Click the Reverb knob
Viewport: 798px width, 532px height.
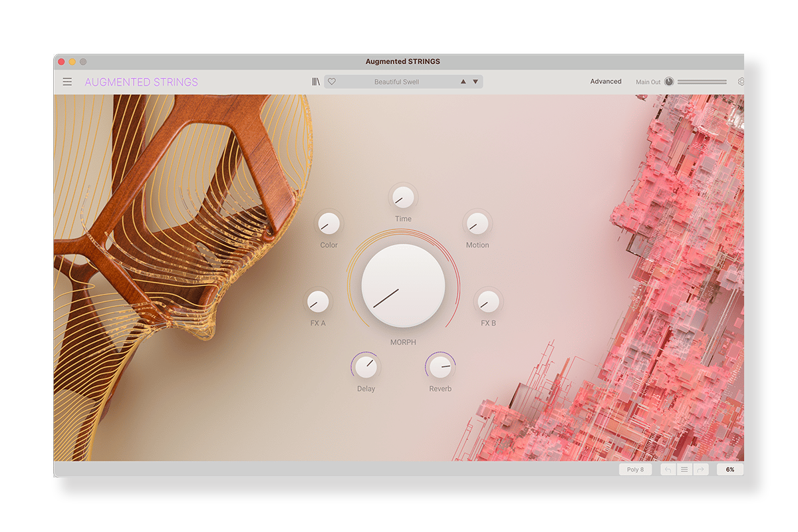point(440,366)
